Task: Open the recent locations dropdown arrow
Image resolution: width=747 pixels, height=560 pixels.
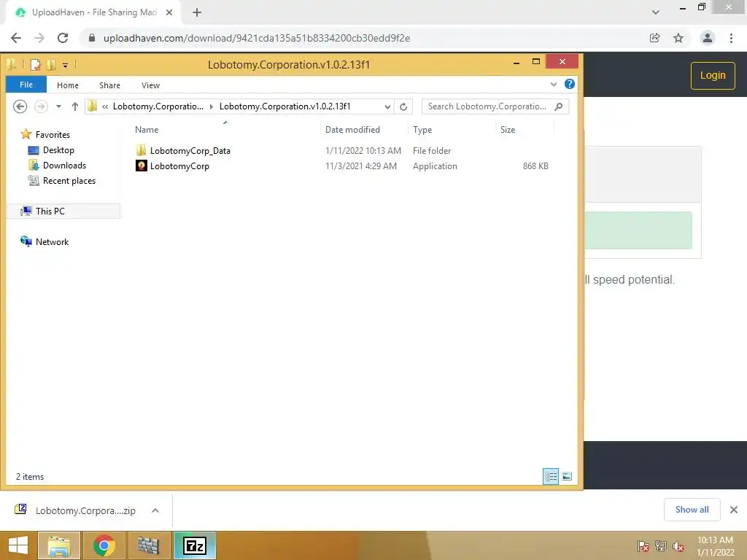Action: (58, 106)
